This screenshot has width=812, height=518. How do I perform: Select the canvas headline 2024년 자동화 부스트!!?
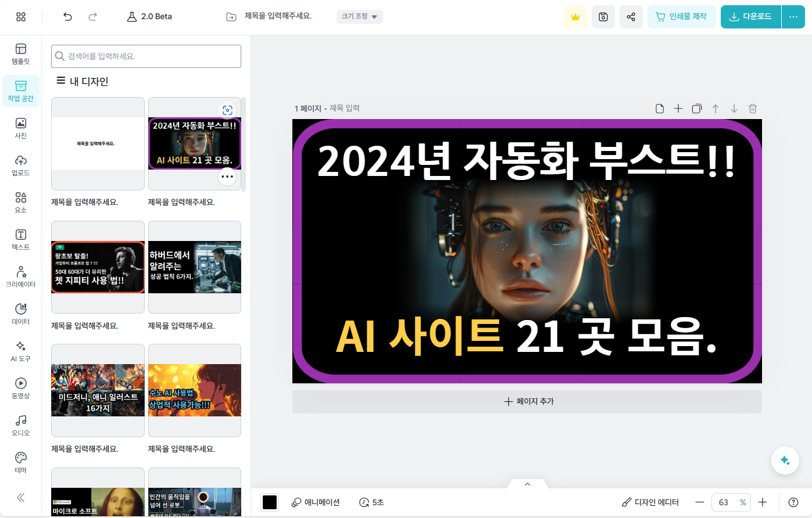tap(527, 160)
